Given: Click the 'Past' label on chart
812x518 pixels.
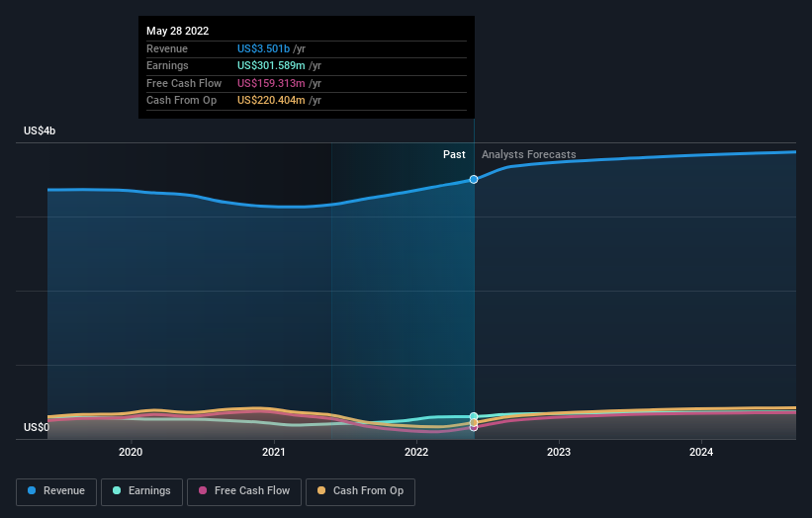Looking at the screenshot, I should (x=454, y=155).
